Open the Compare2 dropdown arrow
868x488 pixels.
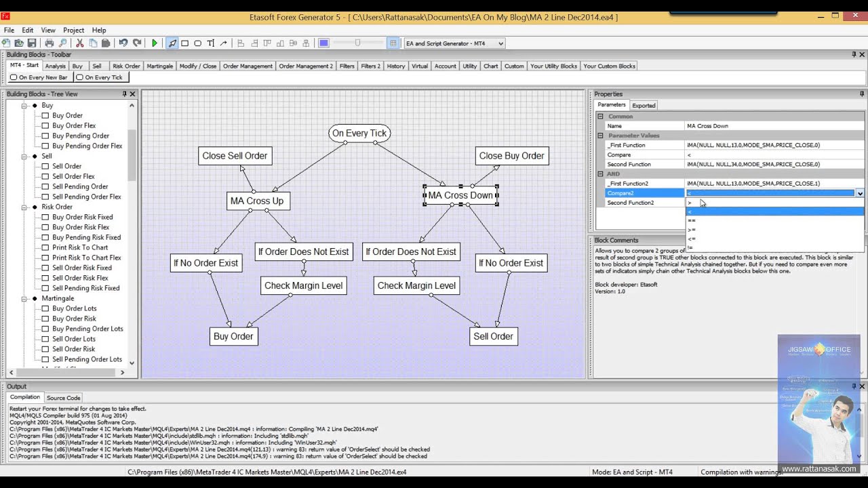point(860,193)
